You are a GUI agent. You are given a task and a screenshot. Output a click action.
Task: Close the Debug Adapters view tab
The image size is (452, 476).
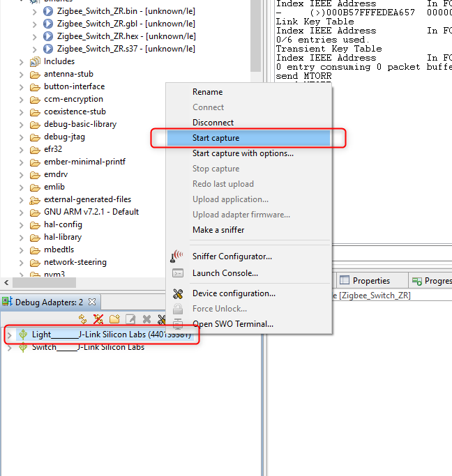pos(92,302)
